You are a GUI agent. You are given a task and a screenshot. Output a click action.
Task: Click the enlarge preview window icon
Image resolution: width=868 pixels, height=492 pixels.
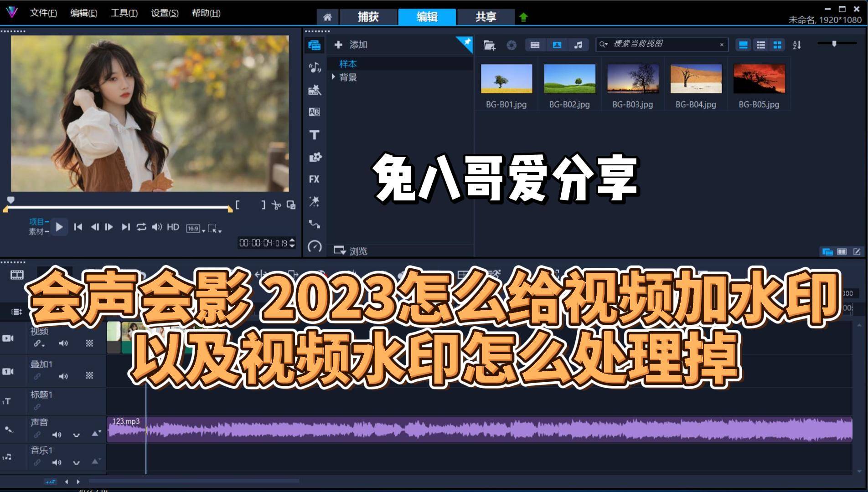(291, 205)
